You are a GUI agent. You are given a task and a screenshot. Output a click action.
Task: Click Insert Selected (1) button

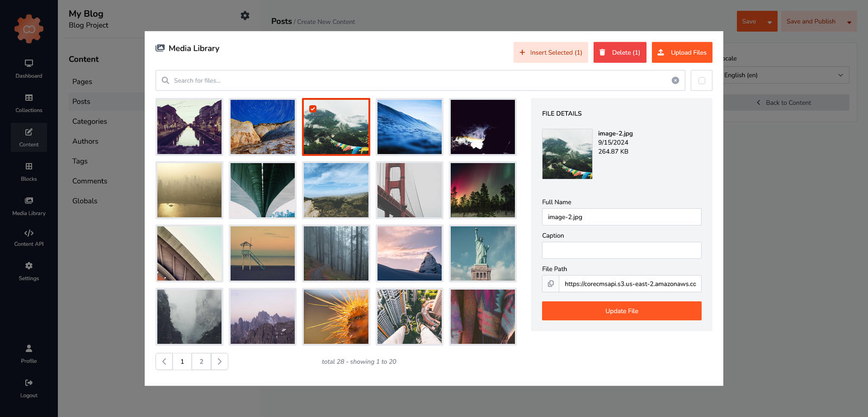[550, 53]
